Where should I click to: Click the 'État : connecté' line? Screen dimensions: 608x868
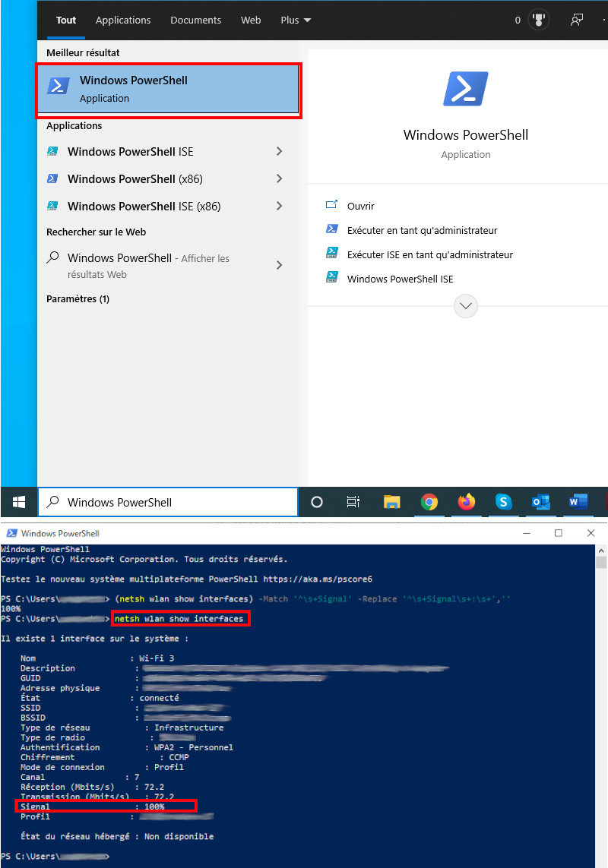[100, 697]
